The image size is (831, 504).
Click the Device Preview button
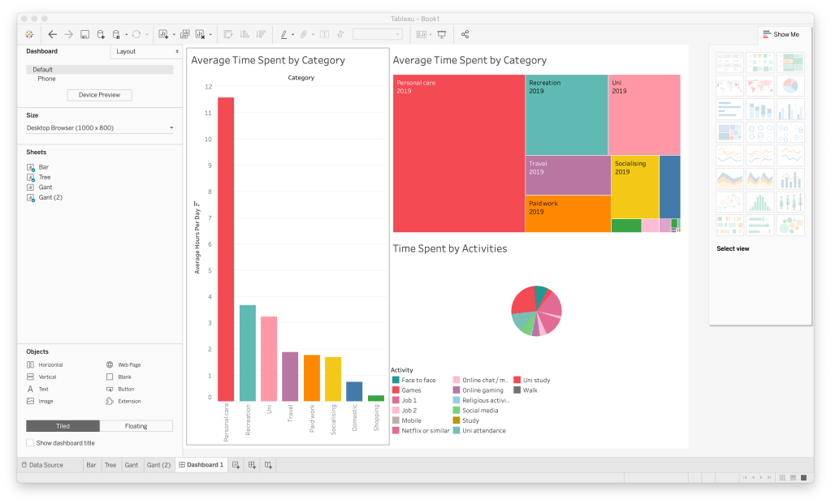point(99,95)
